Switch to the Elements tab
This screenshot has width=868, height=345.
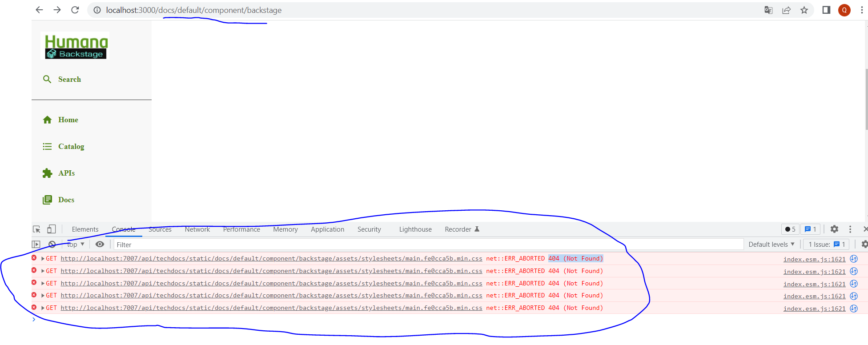[85, 229]
